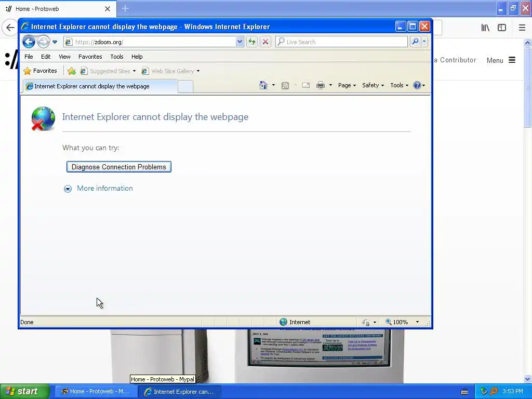The height and width of the screenshot is (399, 532).
Task: Click the RSS feeds icon
Action: tap(285, 86)
